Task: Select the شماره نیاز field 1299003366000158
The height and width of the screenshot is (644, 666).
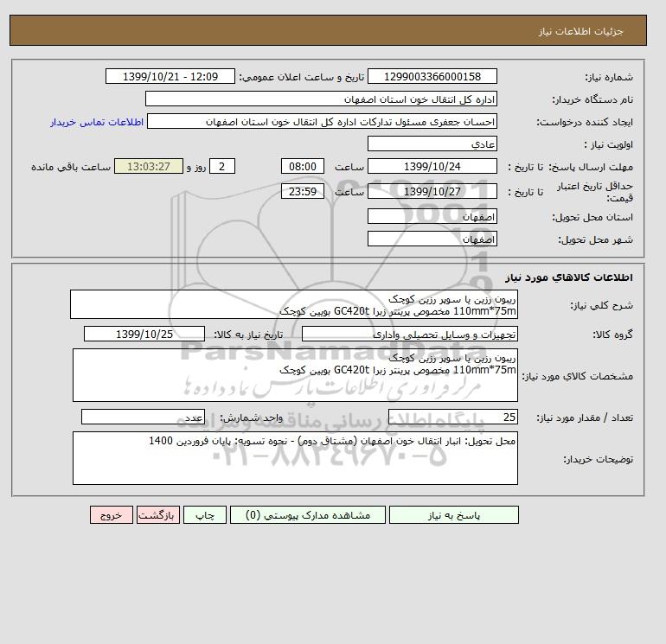Action: tap(432, 76)
